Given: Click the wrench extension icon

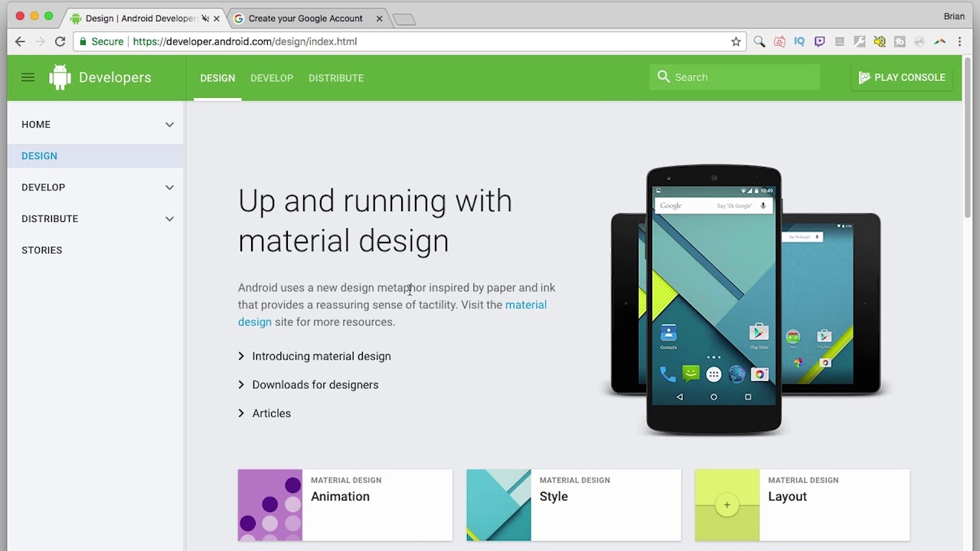Looking at the screenshot, I should point(860,41).
